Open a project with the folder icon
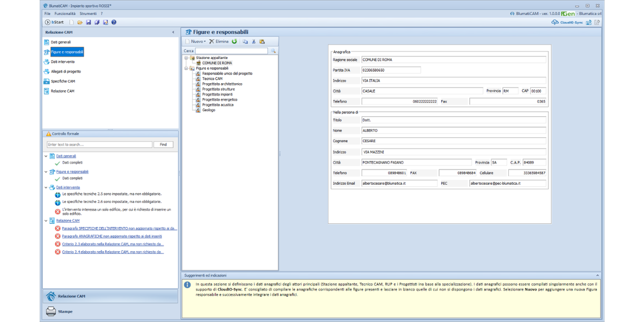The image size is (644, 322). point(80,22)
